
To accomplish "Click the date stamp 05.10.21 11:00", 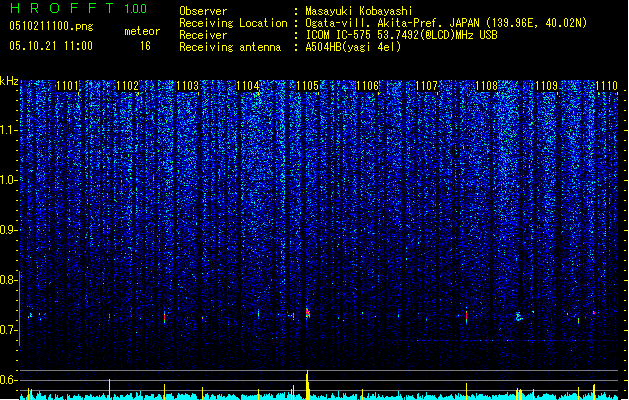I will 51,46.
